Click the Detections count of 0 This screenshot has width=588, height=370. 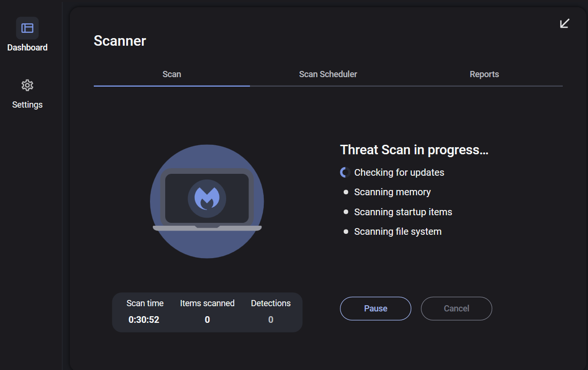tap(271, 320)
